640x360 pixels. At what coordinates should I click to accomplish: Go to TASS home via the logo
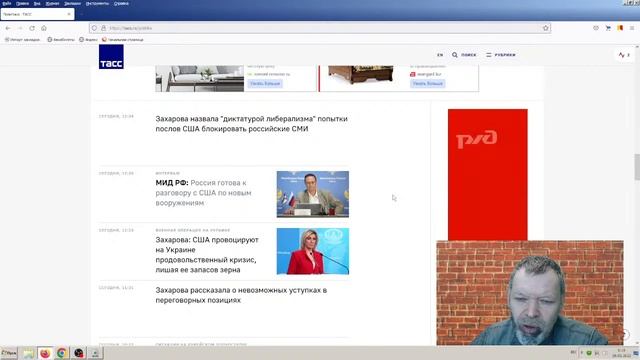111,57
